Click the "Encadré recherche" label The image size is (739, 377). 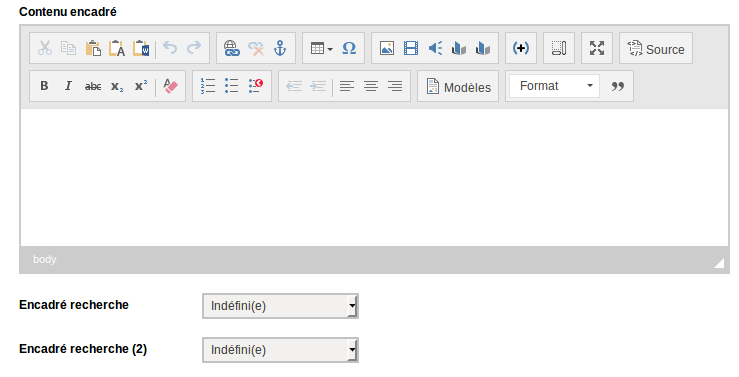click(74, 305)
